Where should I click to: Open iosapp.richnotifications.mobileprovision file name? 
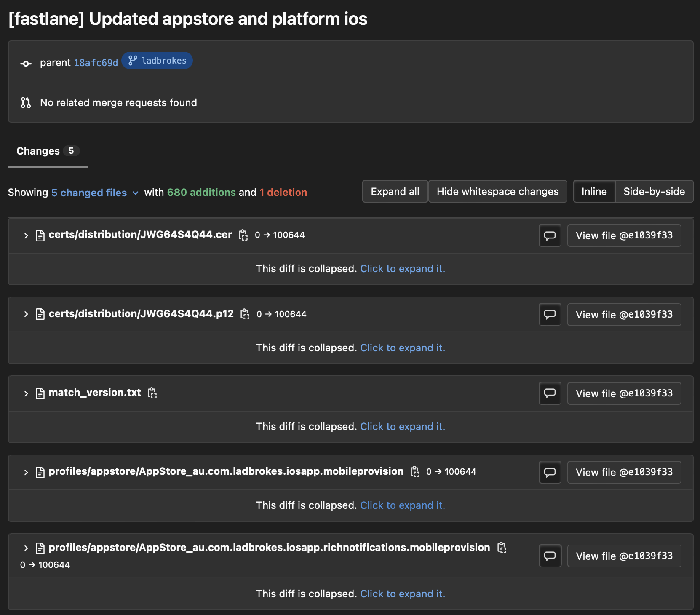[x=270, y=548]
